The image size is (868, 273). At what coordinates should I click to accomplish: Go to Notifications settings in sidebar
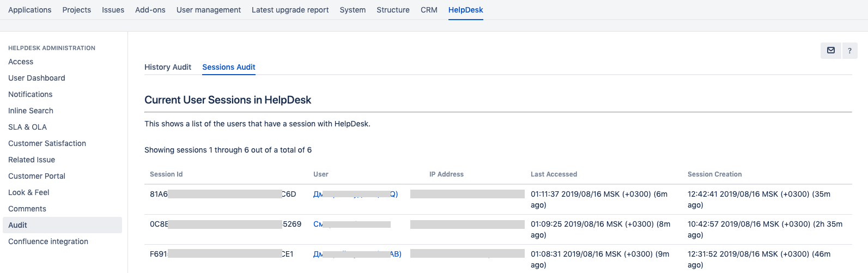click(x=31, y=94)
